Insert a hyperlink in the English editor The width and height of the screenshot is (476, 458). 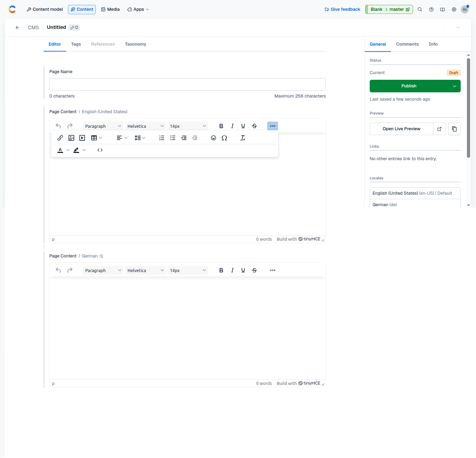coord(60,138)
